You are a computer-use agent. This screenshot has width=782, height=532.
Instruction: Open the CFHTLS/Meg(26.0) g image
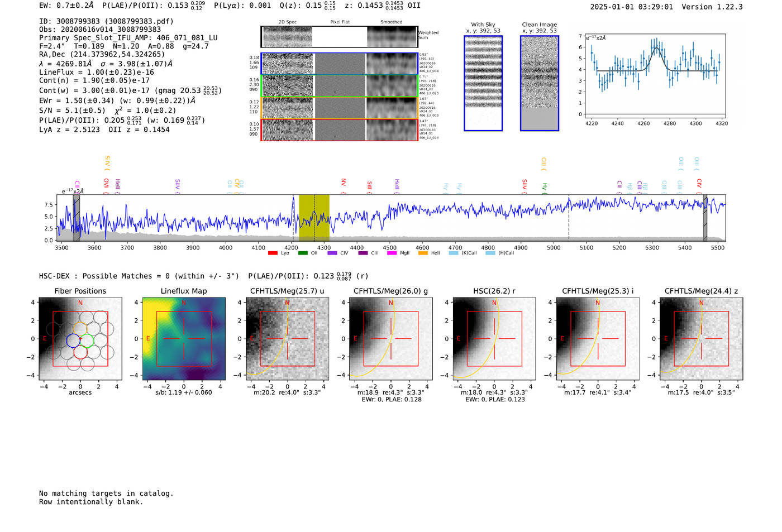pos(390,338)
